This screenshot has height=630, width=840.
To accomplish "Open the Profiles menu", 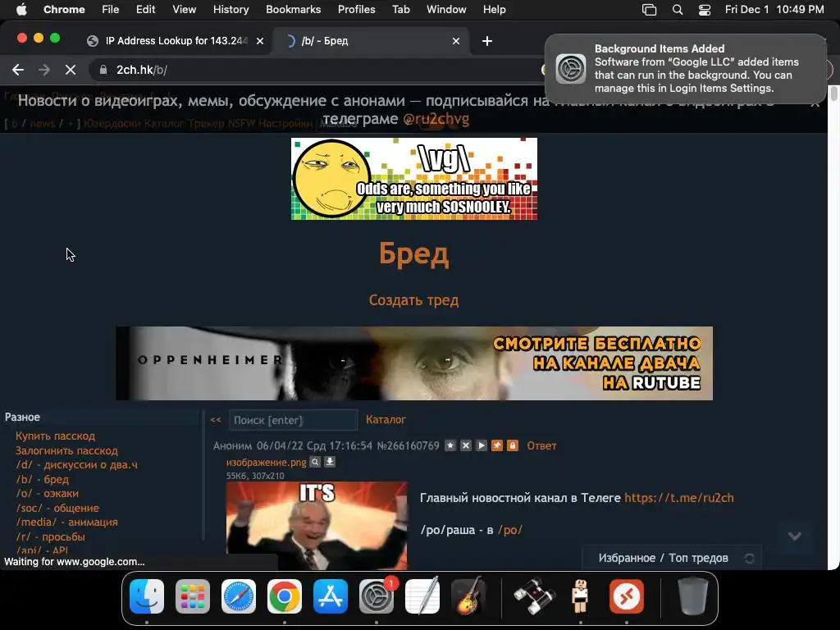I will 356,10.
